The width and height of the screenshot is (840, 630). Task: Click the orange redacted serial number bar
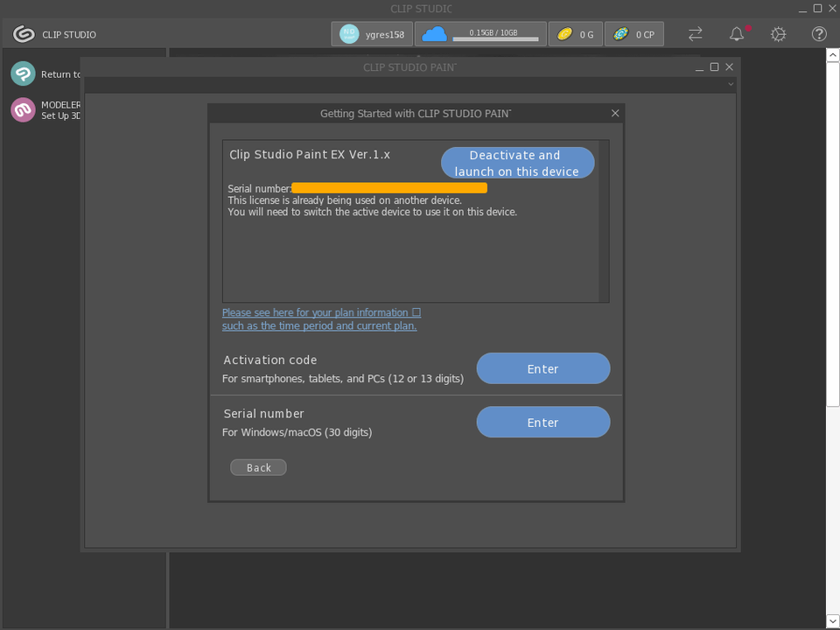pyautogui.click(x=389, y=188)
